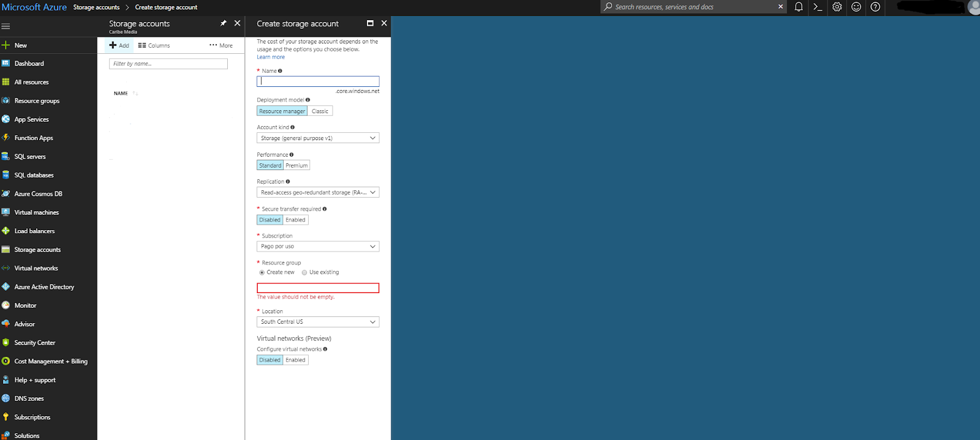Click the Create storage account breadcrumb
Image resolution: width=980 pixels, height=440 pixels.
tap(166, 7)
